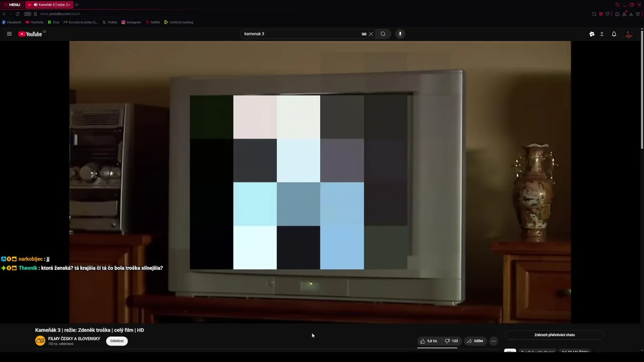
Task: Add page to bookmarks heart icon
Action: 607,14
